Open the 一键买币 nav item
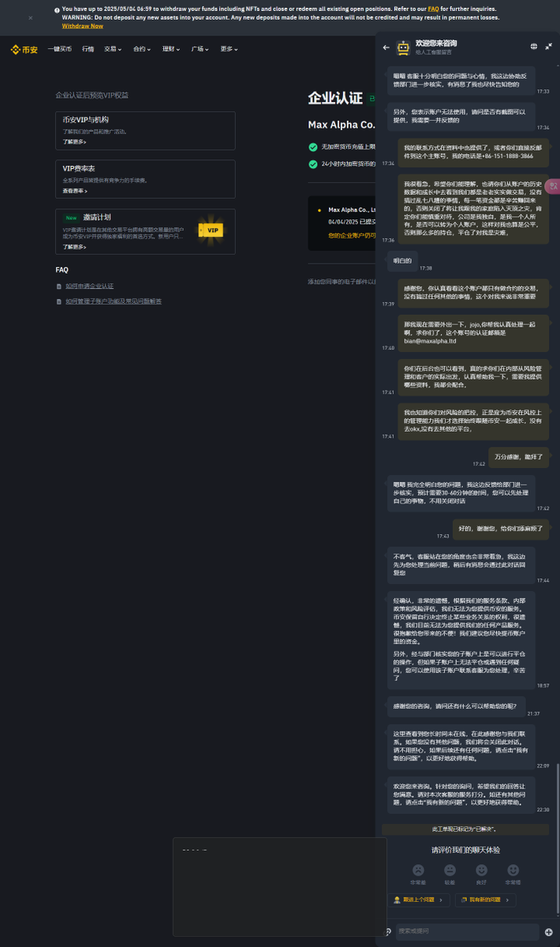The image size is (560, 947). point(59,49)
